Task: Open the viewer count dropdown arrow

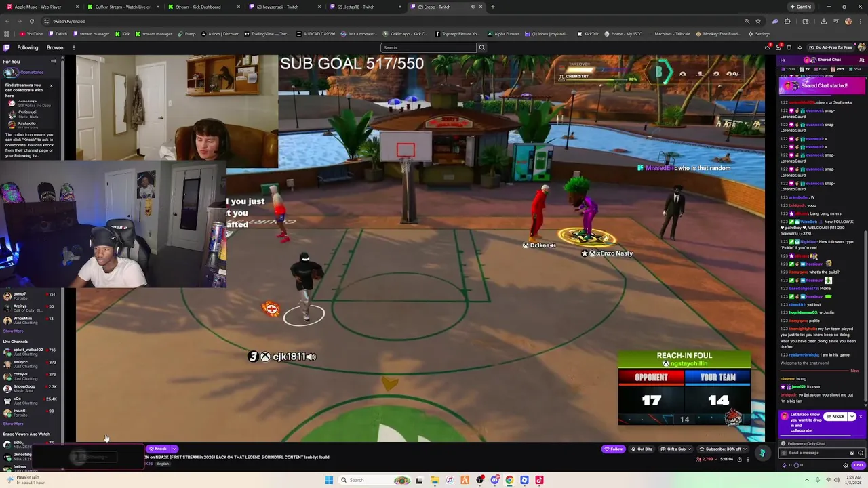Action: [x=716, y=460]
